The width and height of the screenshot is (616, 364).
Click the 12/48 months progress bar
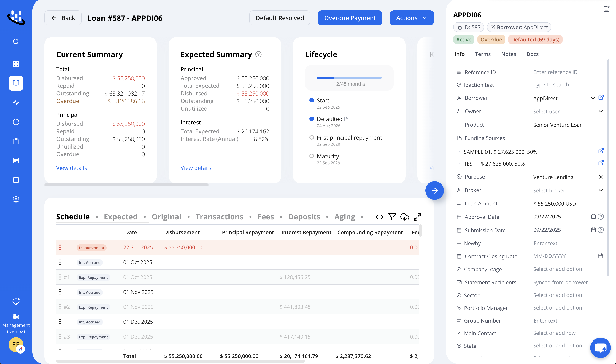tap(349, 78)
